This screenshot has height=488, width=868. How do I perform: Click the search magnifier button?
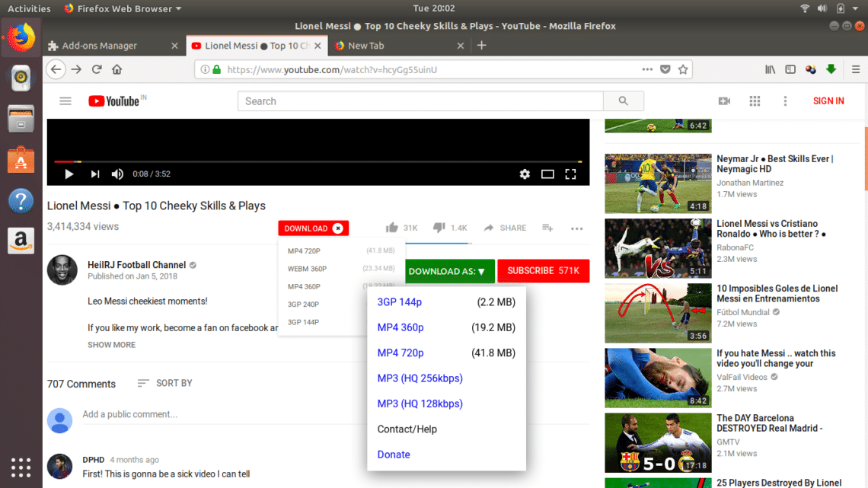[624, 100]
